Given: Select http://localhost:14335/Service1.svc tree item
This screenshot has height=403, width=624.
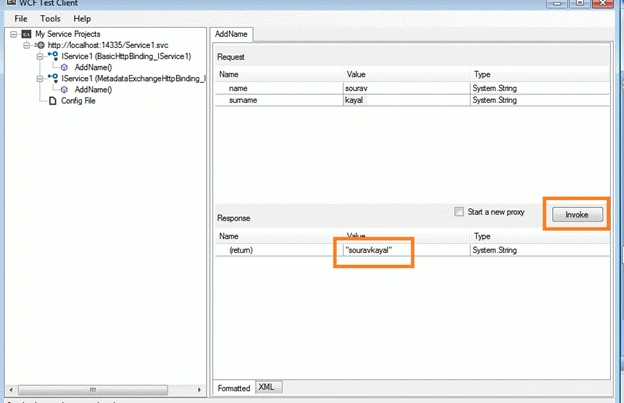Looking at the screenshot, I should click(x=108, y=45).
